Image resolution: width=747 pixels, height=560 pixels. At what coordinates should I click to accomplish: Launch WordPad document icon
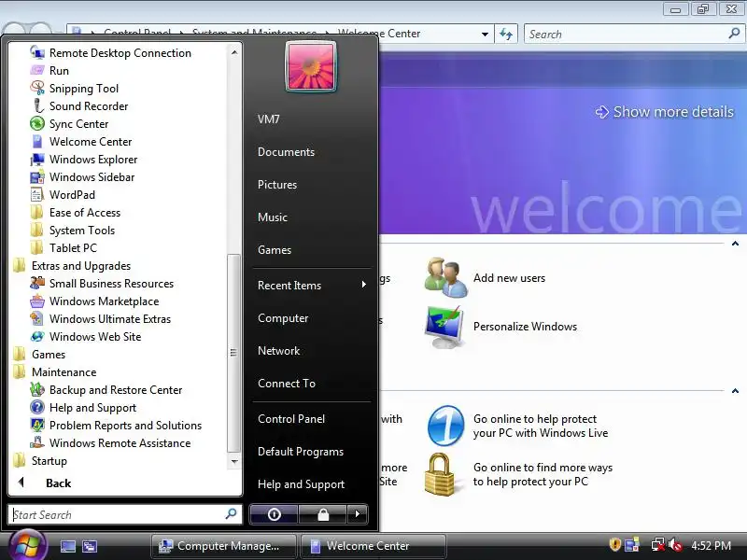click(x=37, y=195)
